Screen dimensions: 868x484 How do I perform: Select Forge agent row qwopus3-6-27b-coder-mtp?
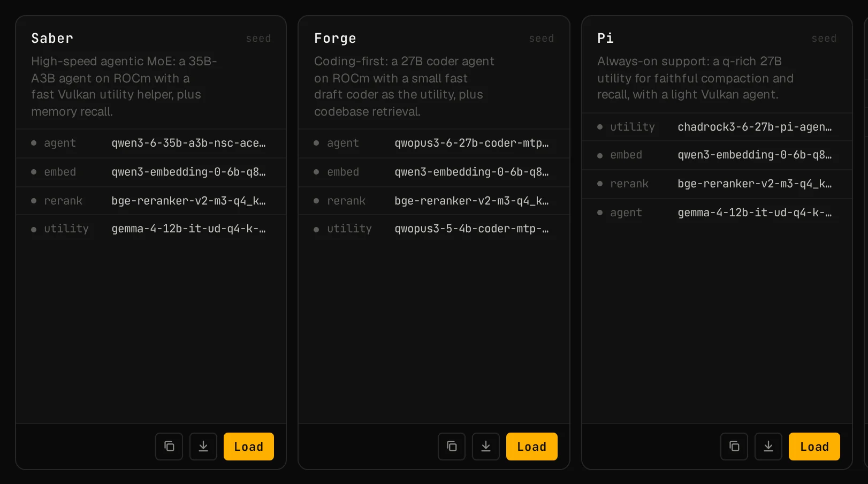(434, 143)
